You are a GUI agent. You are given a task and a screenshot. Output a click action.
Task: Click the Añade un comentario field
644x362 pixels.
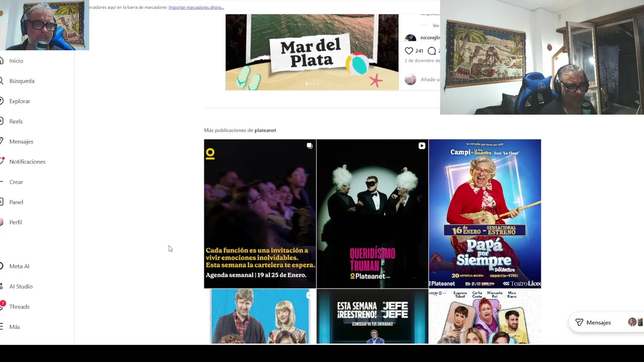tap(430, 79)
